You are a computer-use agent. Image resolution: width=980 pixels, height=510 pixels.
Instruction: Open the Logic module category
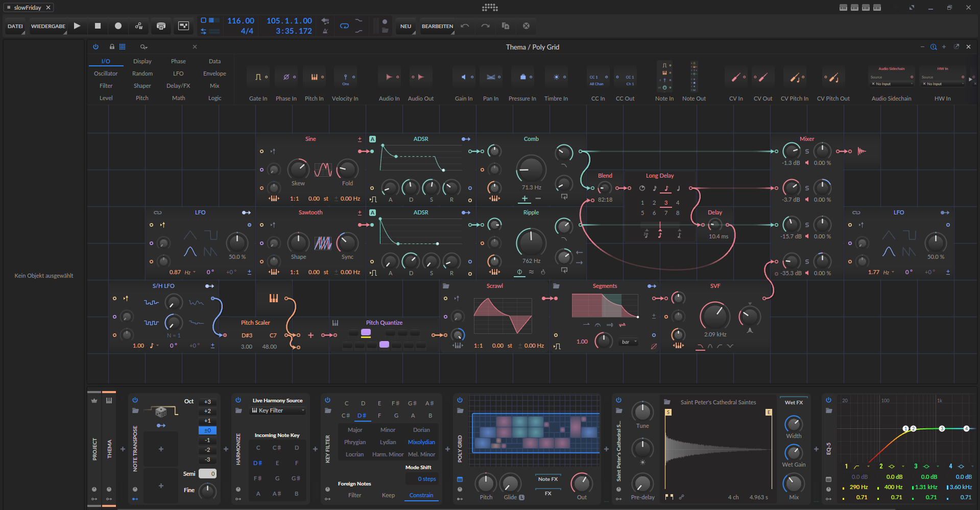coord(215,98)
